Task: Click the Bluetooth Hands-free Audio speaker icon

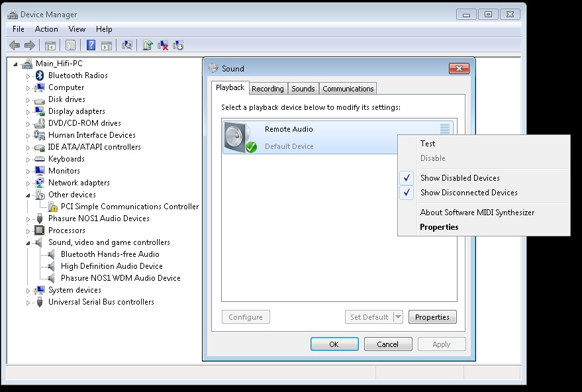Action: tap(52, 254)
